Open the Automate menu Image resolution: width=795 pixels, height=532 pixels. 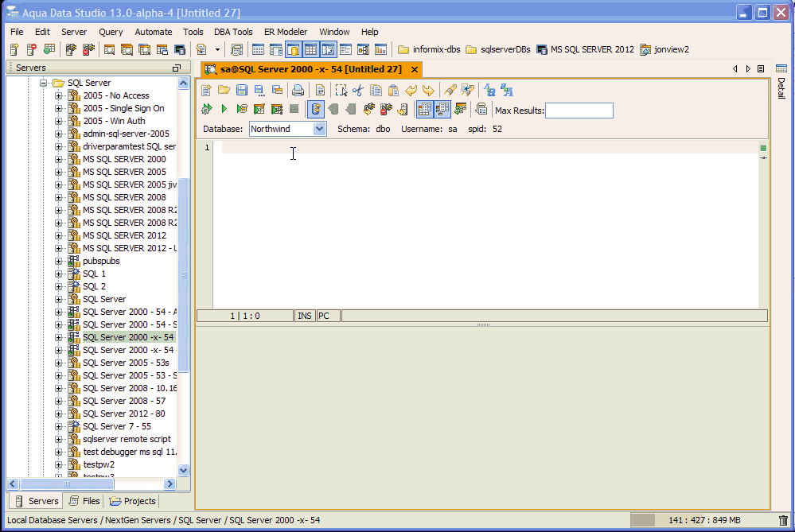point(153,32)
